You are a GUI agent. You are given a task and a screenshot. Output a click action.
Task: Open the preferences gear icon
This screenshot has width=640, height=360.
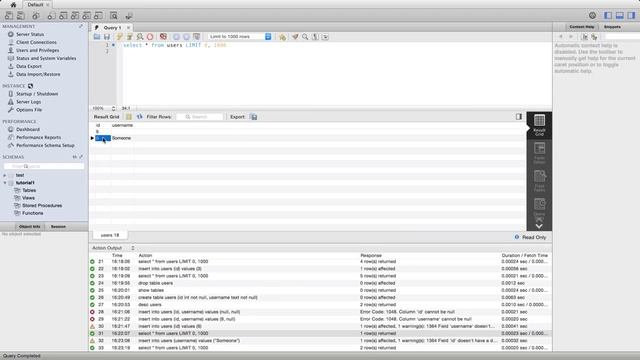592,16
